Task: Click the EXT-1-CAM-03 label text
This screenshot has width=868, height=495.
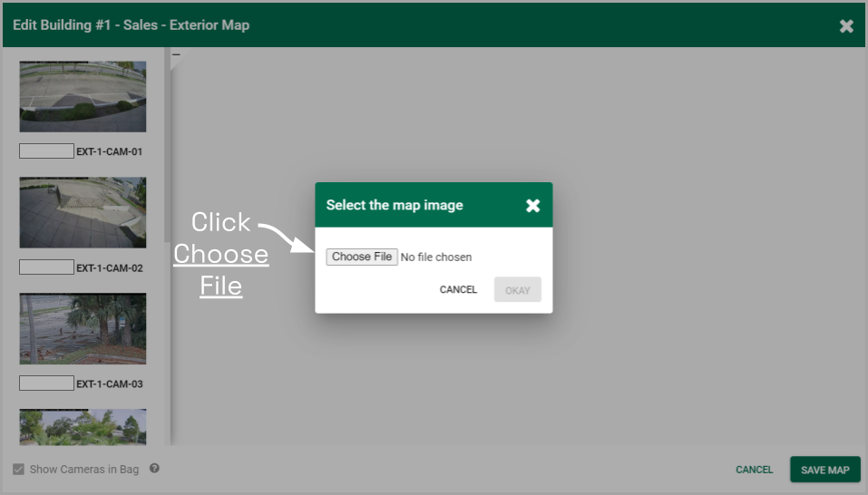Action: click(x=110, y=383)
